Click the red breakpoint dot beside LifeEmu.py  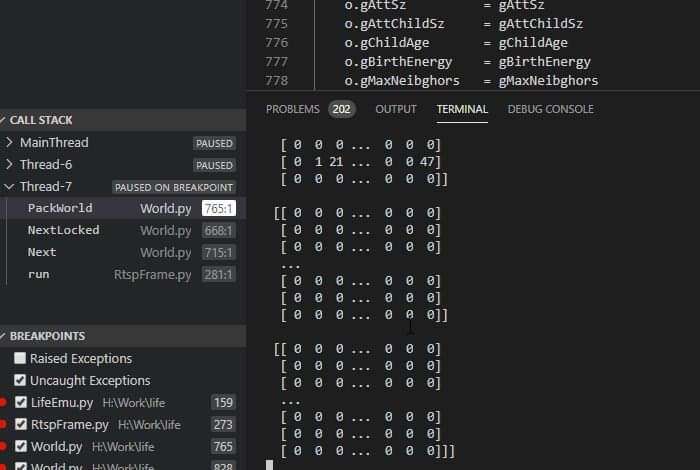[4, 403]
